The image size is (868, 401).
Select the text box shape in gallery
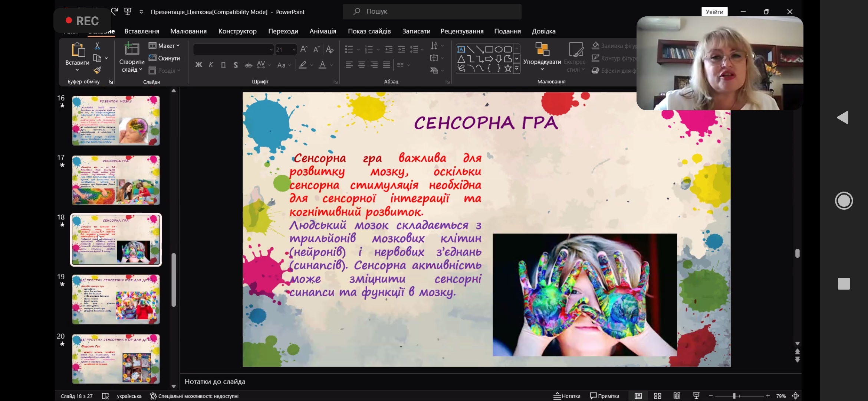[x=461, y=49]
